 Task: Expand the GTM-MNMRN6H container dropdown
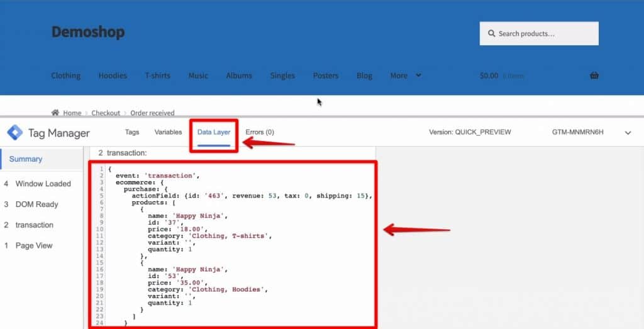point(628,133)
